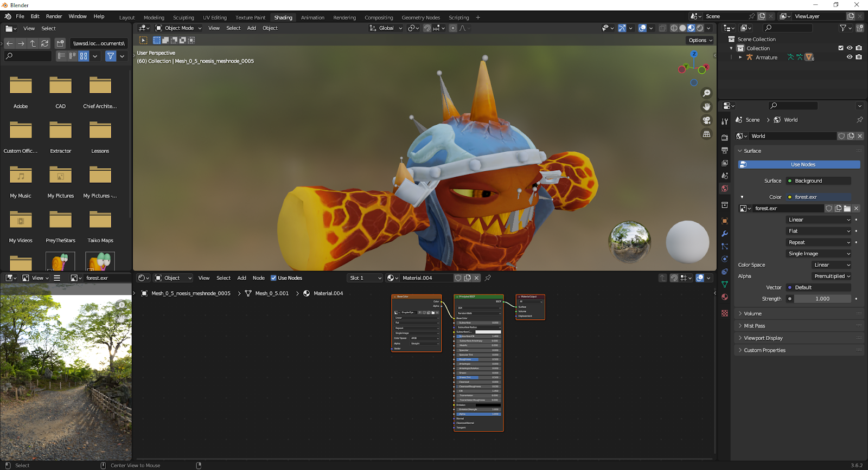Toggle viewport overlays display
The image size is (868, 470).
(642, 28)
